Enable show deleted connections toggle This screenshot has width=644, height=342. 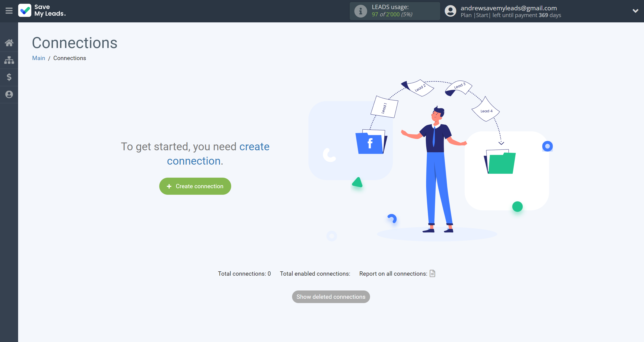click(331, 297)
